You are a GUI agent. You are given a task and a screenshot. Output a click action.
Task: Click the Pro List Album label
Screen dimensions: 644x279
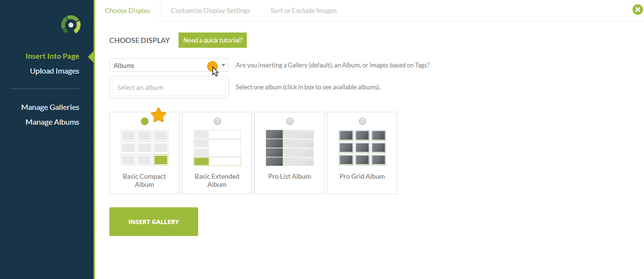pos(290,176)
